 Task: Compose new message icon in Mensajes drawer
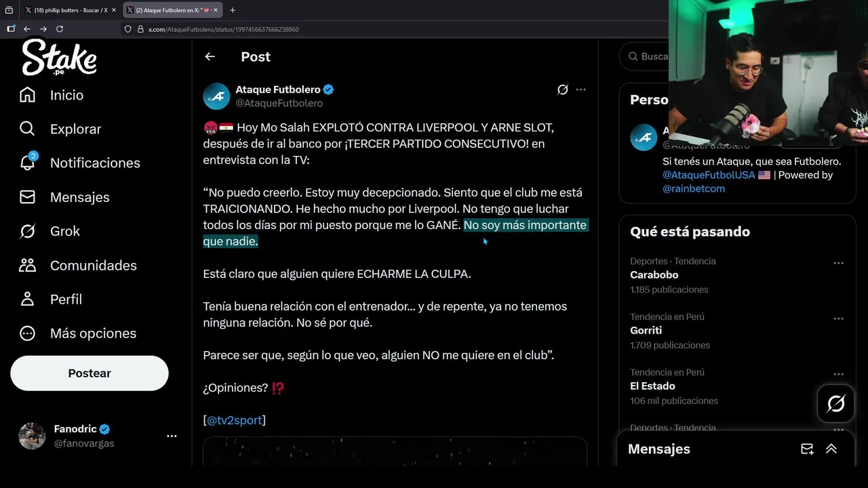[807, 449]
